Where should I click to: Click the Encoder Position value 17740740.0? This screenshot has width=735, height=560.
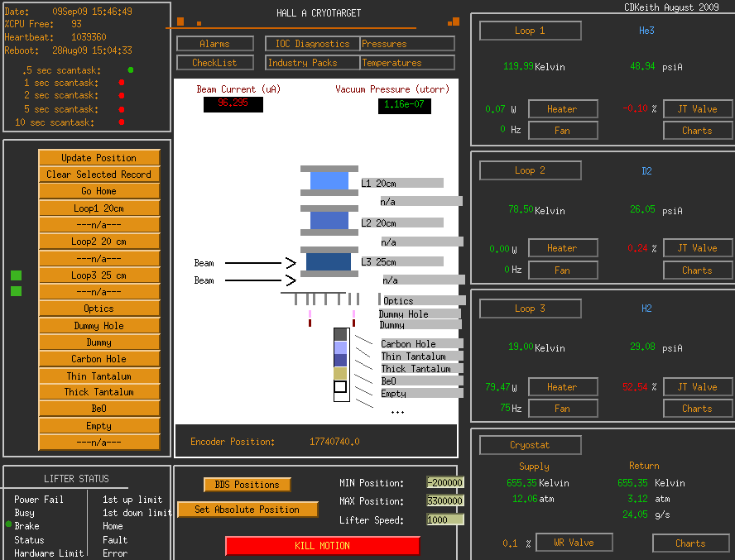(x=334, y=442)
